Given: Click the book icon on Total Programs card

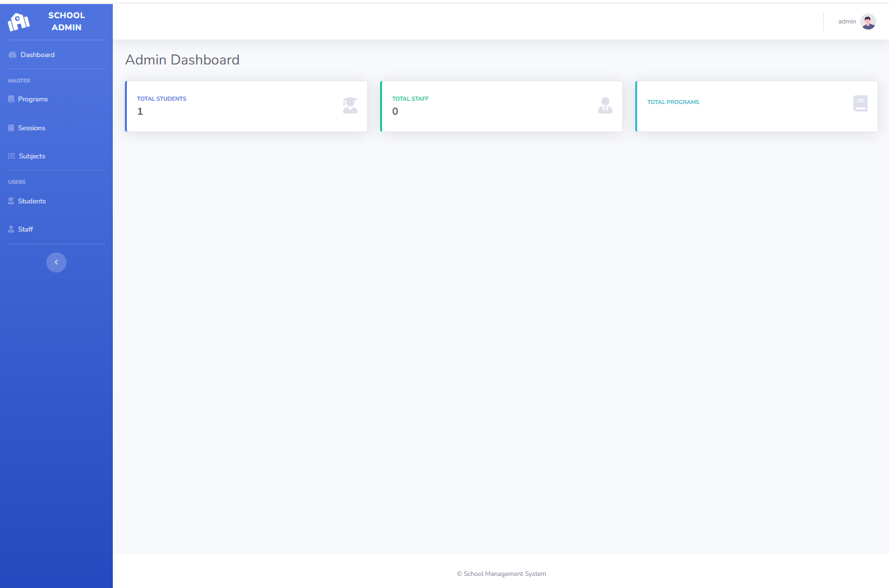Looking at the screenshot, I should click(x=860, y=103).
